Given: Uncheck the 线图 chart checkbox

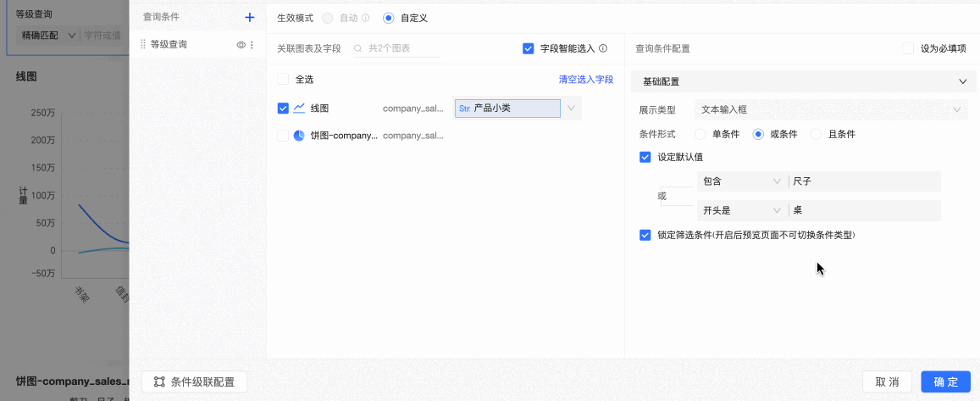Looking at the screenshot, I should [283, 109].
